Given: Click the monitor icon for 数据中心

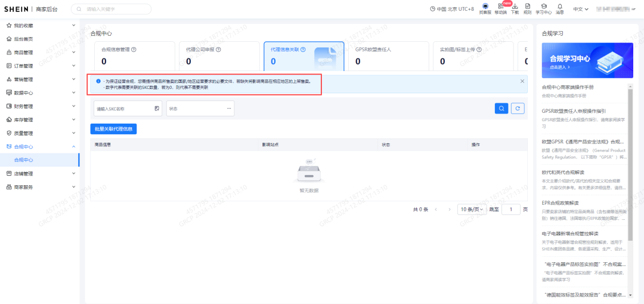Looking at the screenshot, I should pyautogui.click(x=9, y=93).
